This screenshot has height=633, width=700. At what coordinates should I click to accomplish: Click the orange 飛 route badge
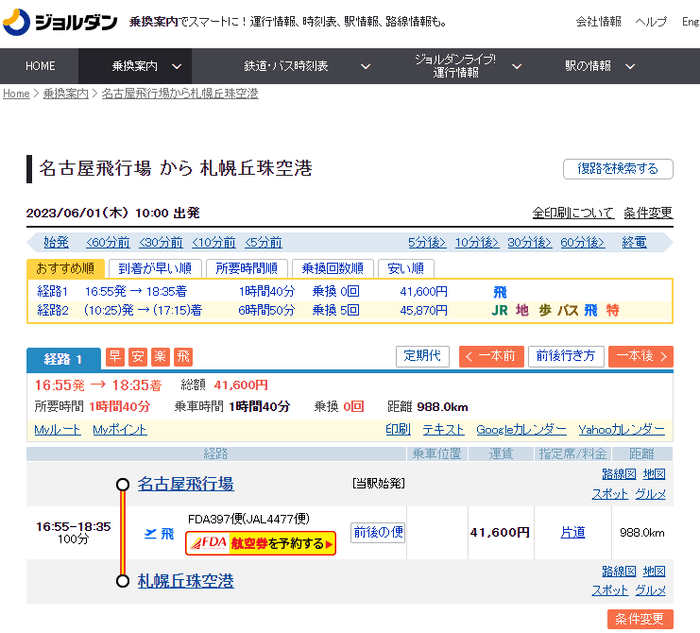pyautogui.click(x=183, y=356)
